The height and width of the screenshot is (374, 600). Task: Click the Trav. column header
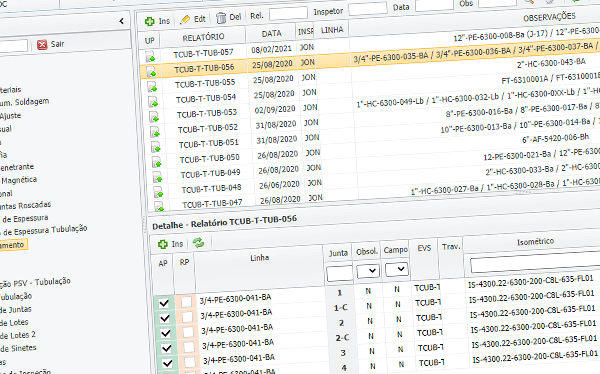pyautogui.click(x=451, y=247)
